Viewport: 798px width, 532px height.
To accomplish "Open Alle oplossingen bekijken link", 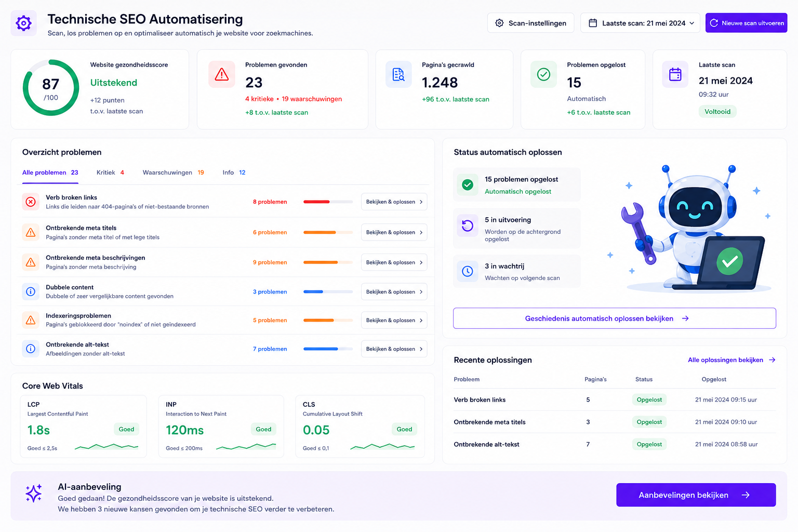I will 731,360.
